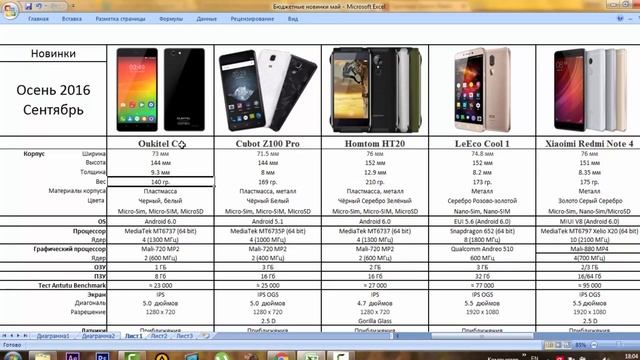Image resolution: width=640 pixels, height=360 pixels.
Task: Select the 'Android 5.1' OS cell
Action: coord(268,222)
